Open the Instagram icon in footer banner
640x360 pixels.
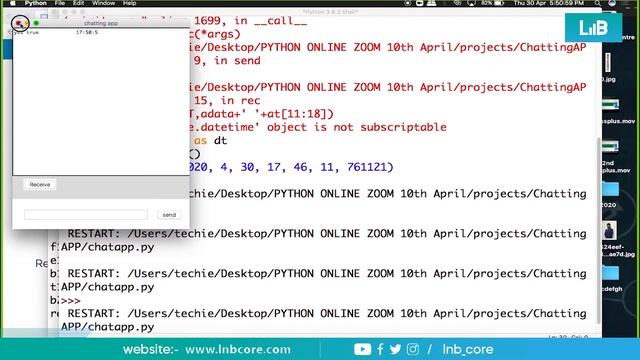coord(413,349)
